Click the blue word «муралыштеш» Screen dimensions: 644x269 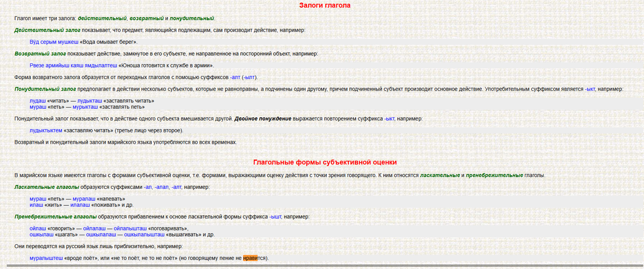pyautogui.click(x=46, y=258)
